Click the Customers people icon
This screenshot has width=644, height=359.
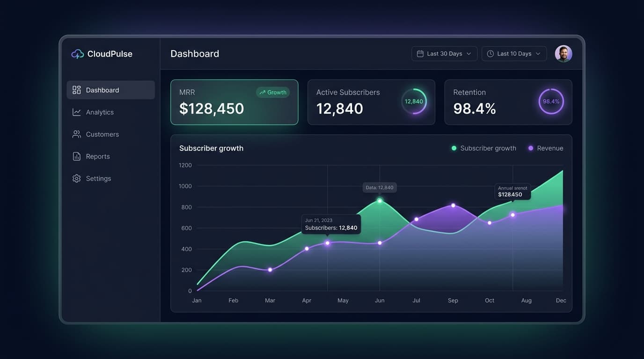pyautogui.click(x=77, y=134)
